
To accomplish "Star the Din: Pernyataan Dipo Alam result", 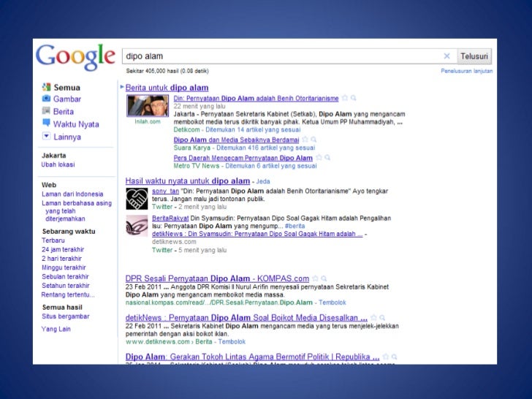I will (345, 98).
